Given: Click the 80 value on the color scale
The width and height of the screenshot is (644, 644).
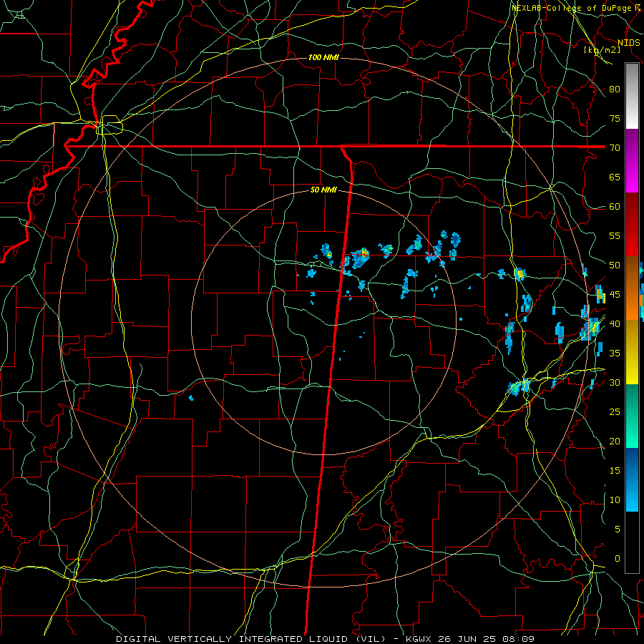Looking at the screenshot, I should [615, 89].
